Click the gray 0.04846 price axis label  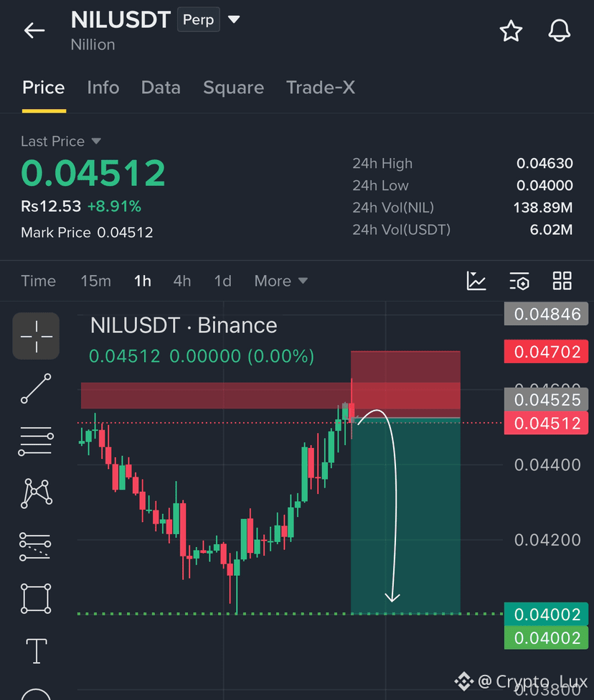click(546, 314)
